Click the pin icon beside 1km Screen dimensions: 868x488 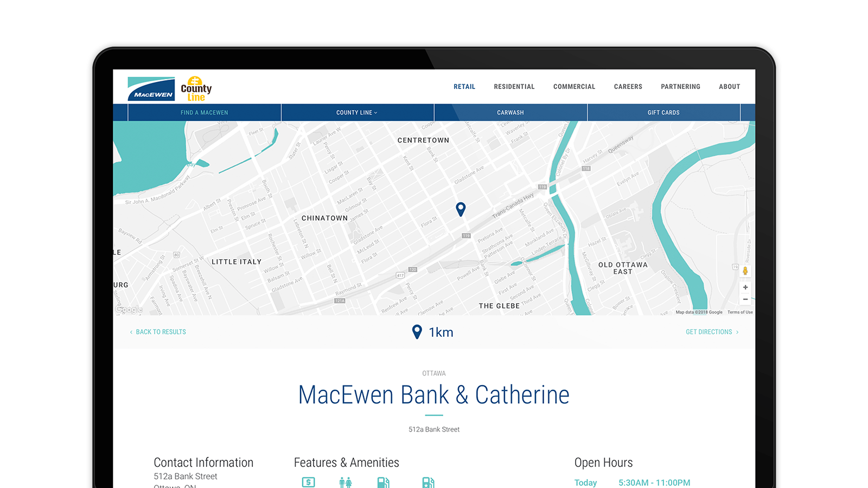[x=417, y=332]
